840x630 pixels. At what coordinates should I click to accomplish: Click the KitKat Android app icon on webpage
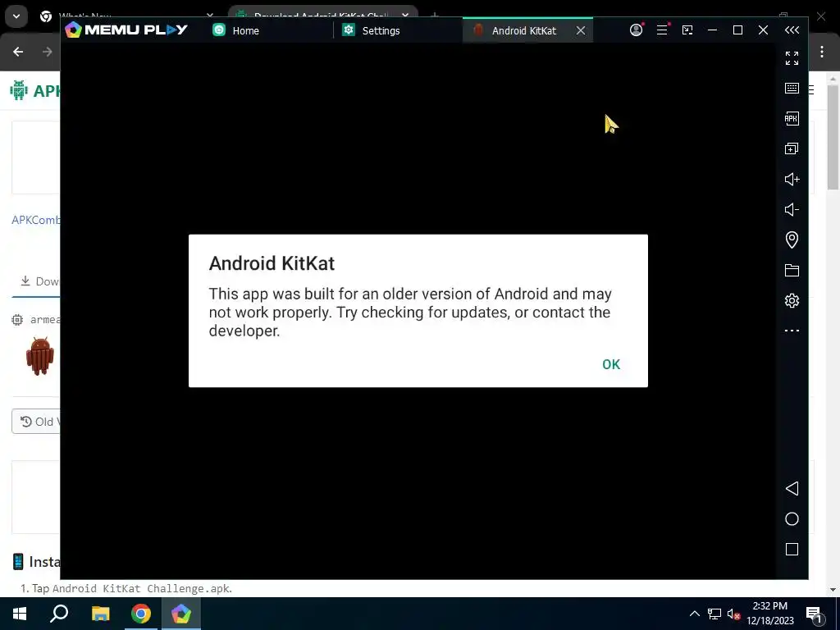pos(40,356)
